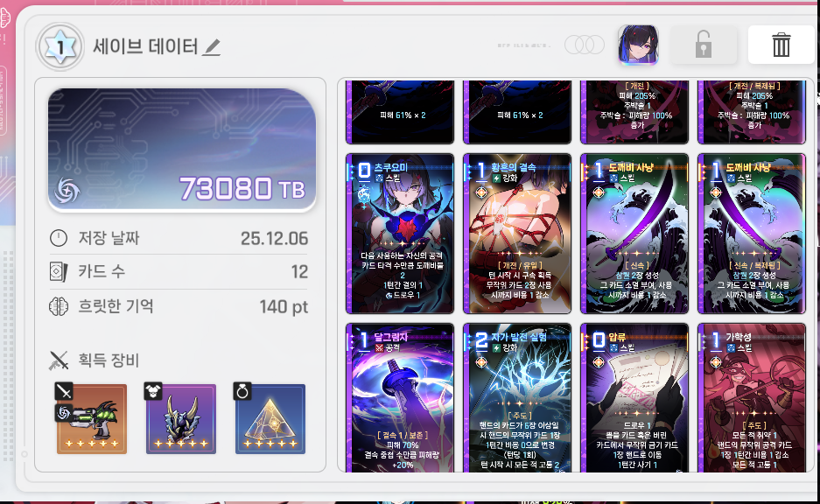Open the horned armor equipment item

(x=181, y=419)
